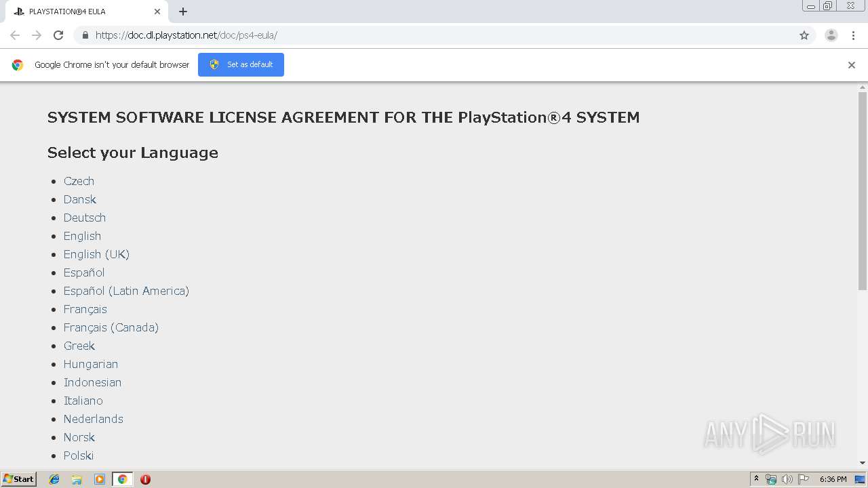Open Chrome's three-dot menu

click(853, 35)
